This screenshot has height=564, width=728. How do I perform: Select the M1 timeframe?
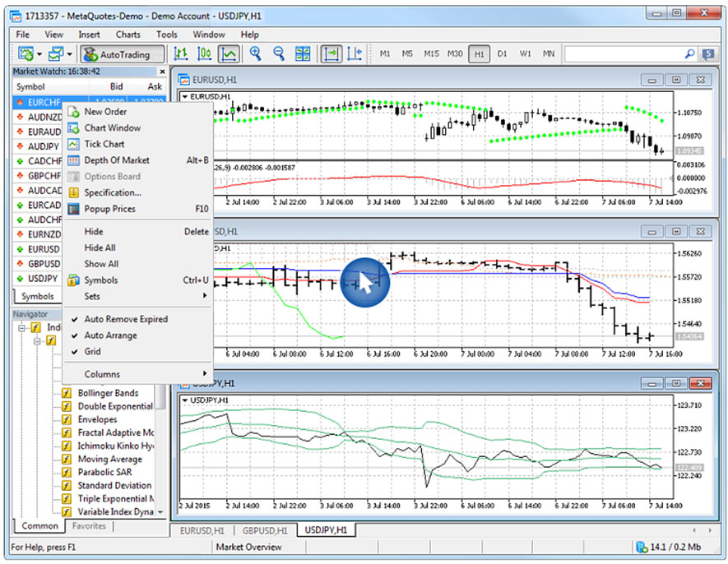pos(385,53)
